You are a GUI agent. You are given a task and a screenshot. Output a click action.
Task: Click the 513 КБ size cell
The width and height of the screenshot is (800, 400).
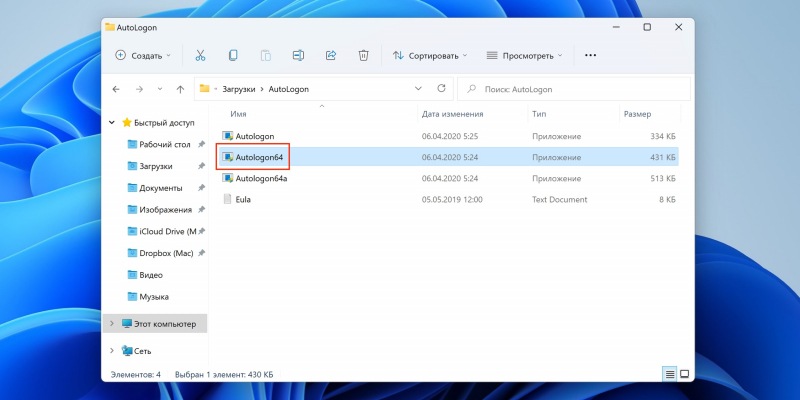[x=663, y=178]
